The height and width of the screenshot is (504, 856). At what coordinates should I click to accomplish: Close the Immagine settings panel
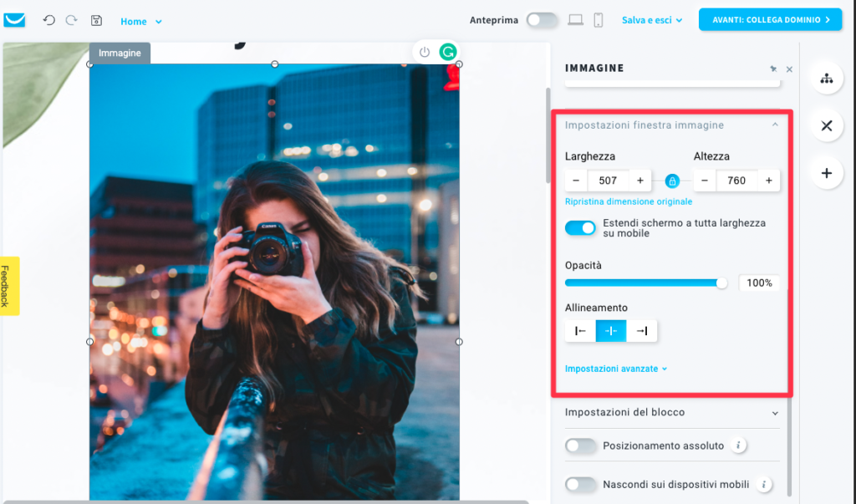click(x=789, y=69)
